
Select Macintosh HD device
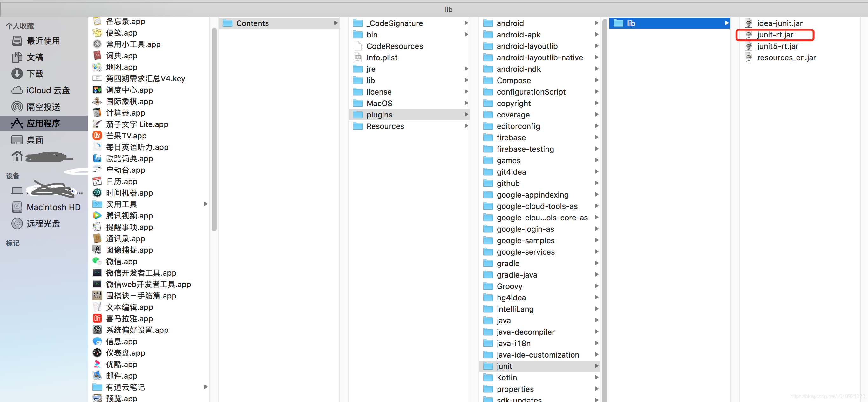point(53,207)
